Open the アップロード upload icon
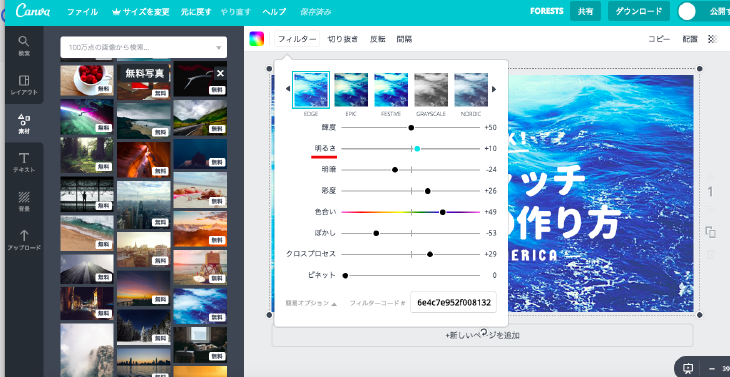 24,240
